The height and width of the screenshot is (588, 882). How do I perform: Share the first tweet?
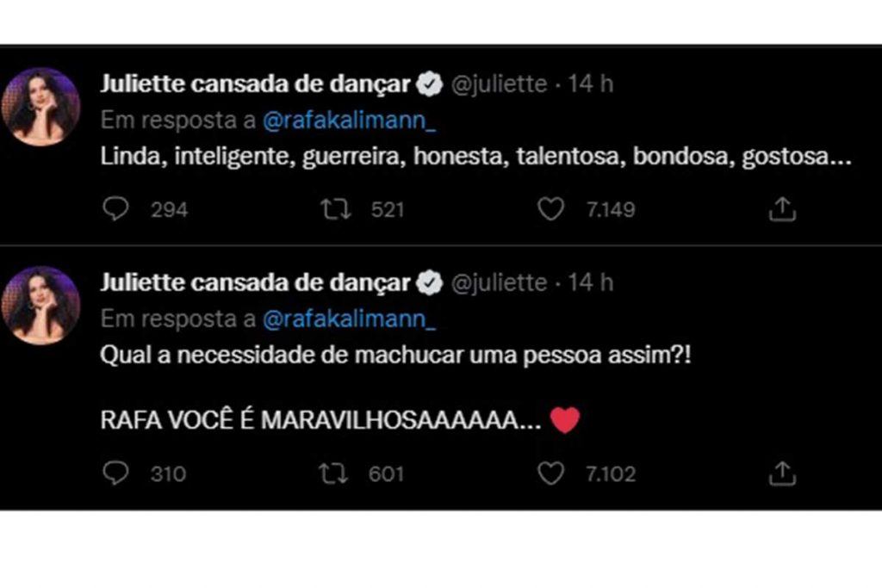coord(782,207)
